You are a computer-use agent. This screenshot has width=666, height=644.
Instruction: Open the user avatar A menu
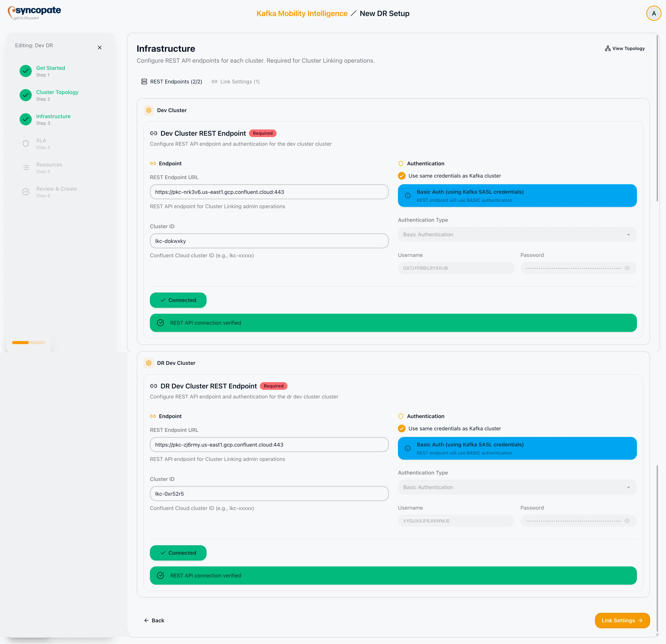(x=653, y=14)
